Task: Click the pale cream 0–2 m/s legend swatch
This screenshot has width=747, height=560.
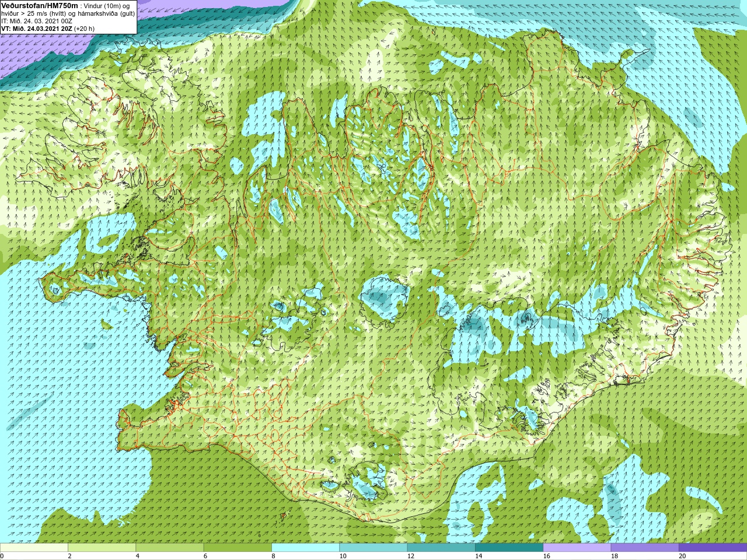Action: [x=34, y=548]
